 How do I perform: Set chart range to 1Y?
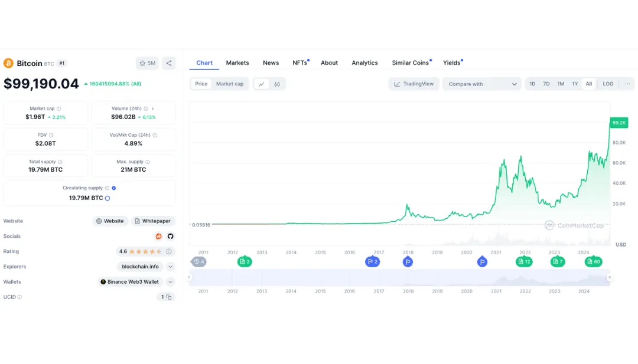[x=575, y=84]
